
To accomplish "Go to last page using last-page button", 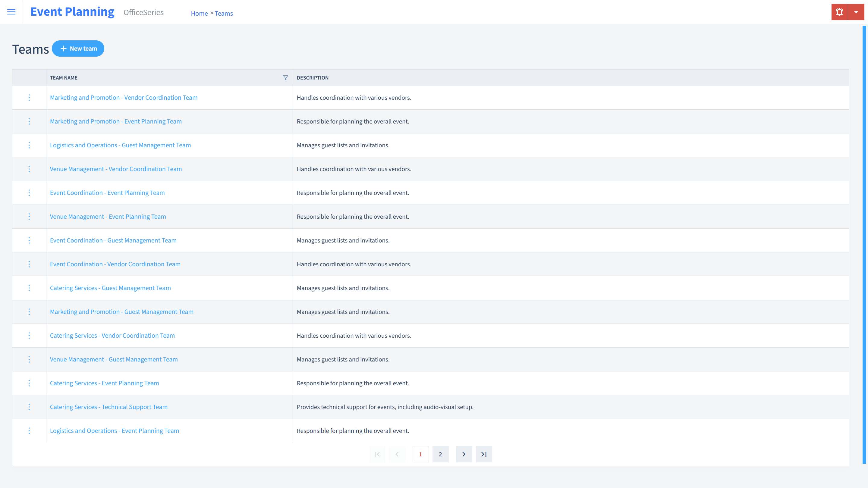I will pyautogui.click(x=484, y=454).
